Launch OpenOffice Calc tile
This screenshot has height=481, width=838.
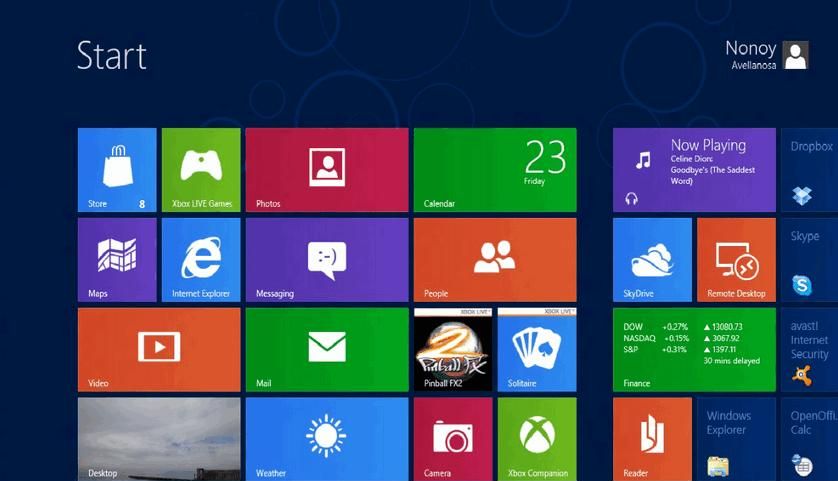(x=809, y=439)
